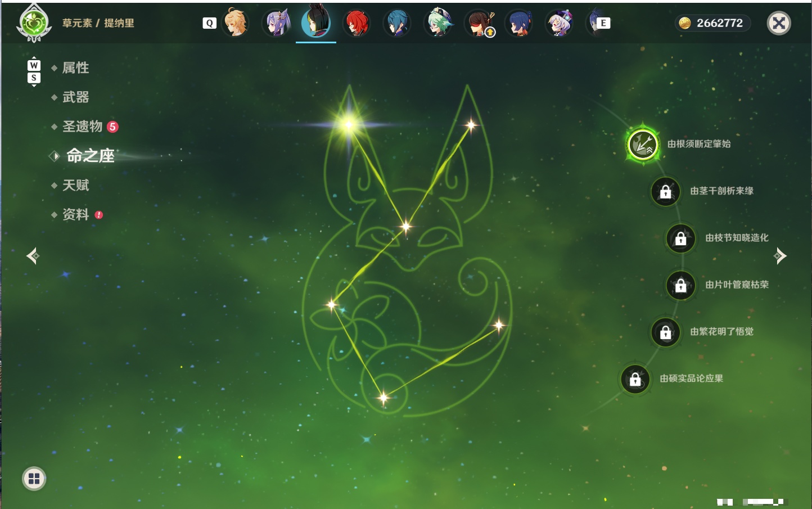Open the locked 由片叶管窥枯荣 constellation node

[681, 285]
